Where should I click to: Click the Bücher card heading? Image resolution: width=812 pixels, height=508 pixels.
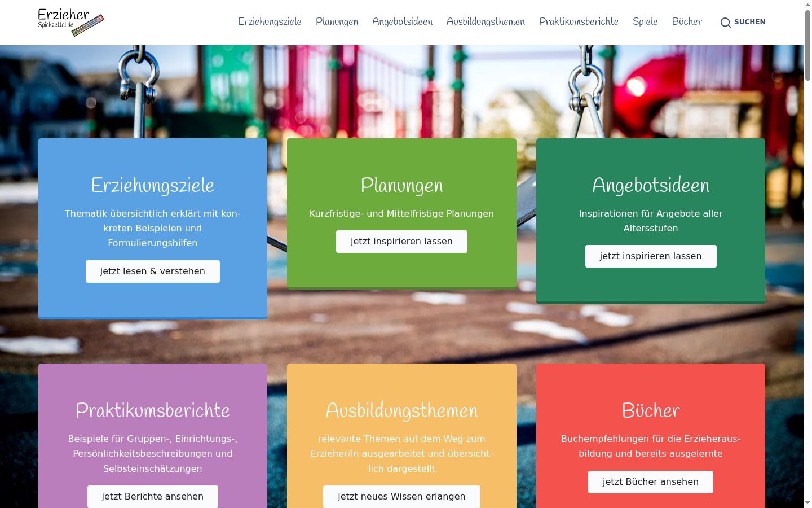(651, 410)
